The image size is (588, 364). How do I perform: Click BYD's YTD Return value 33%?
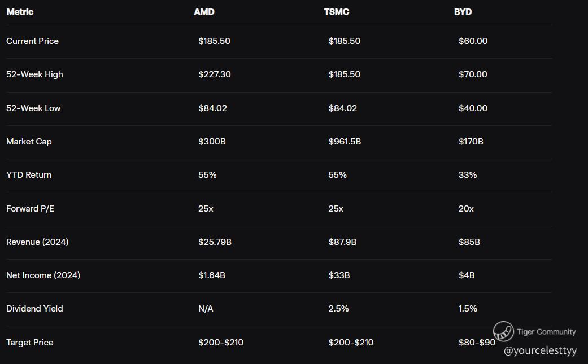[468, 175]
